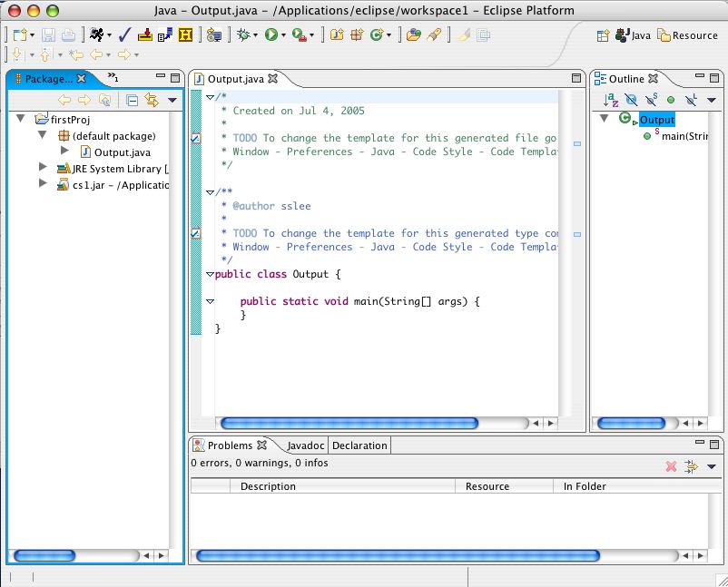Expand the JRE System Library node
Screen dimensions: 728x587
[43, 168]
